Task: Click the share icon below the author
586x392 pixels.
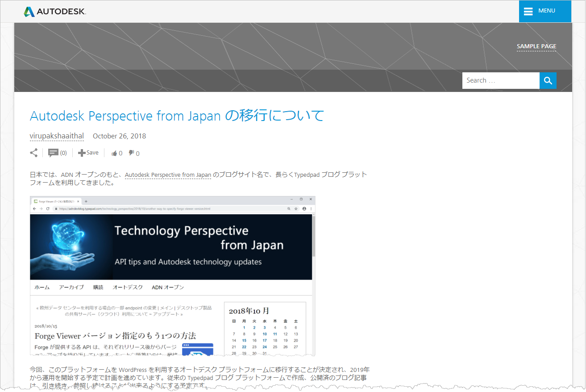Action: [34, 153]
